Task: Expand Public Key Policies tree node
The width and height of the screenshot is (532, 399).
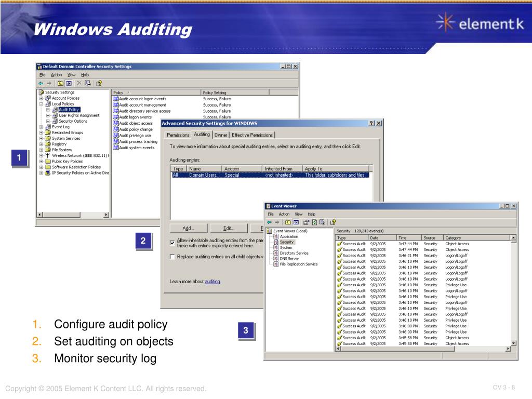Action: pos(41,162)
